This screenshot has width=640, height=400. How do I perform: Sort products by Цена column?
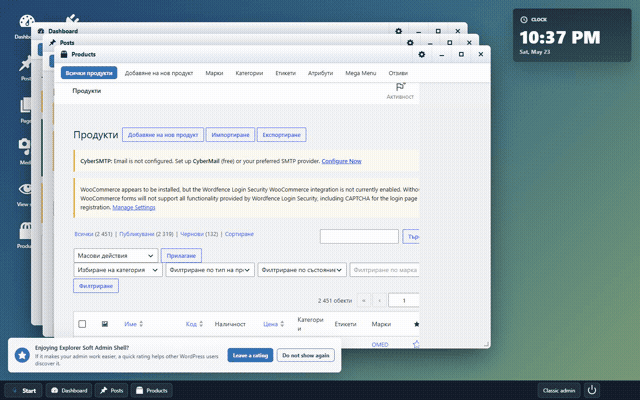click(273, 324)
